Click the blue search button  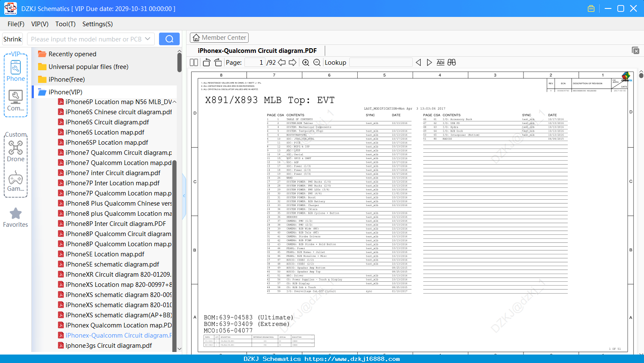pyautogui.click(x=169, y=39)
